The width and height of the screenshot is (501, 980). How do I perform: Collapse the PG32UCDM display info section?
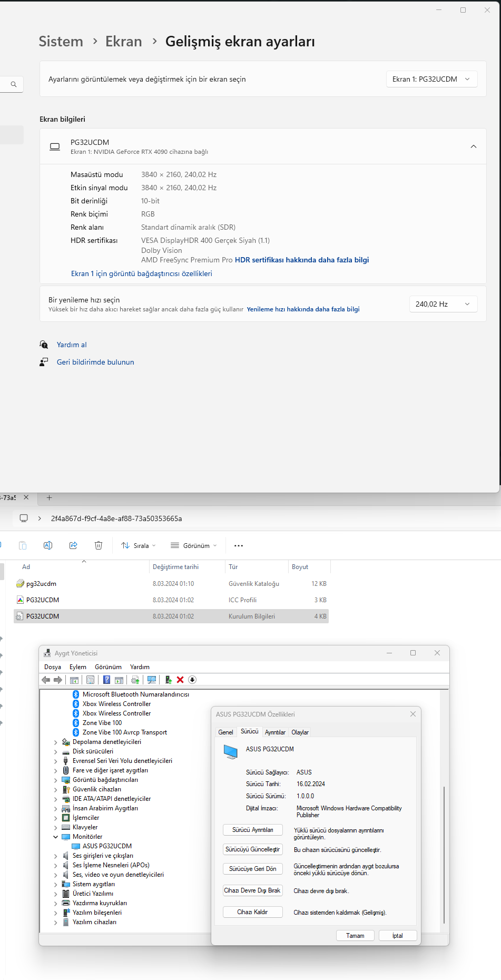(474, 146)
